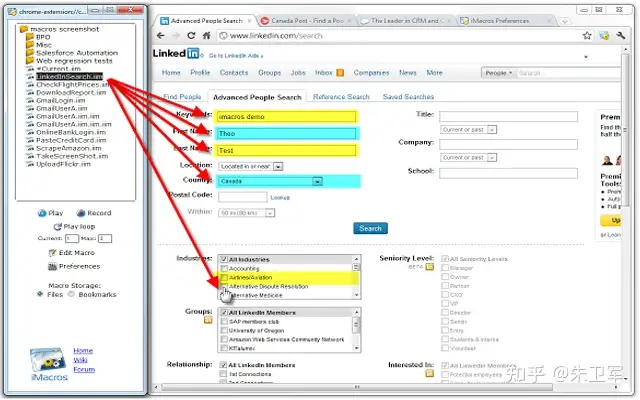Screen dimensions: 640x400
Task: Check University of Oregon group
Action: 224,331
